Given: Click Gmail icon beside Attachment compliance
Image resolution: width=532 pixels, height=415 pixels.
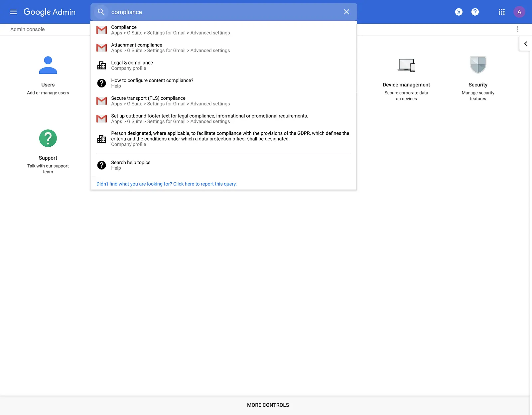Looking at the screenshot, I should tap(101, 48).
